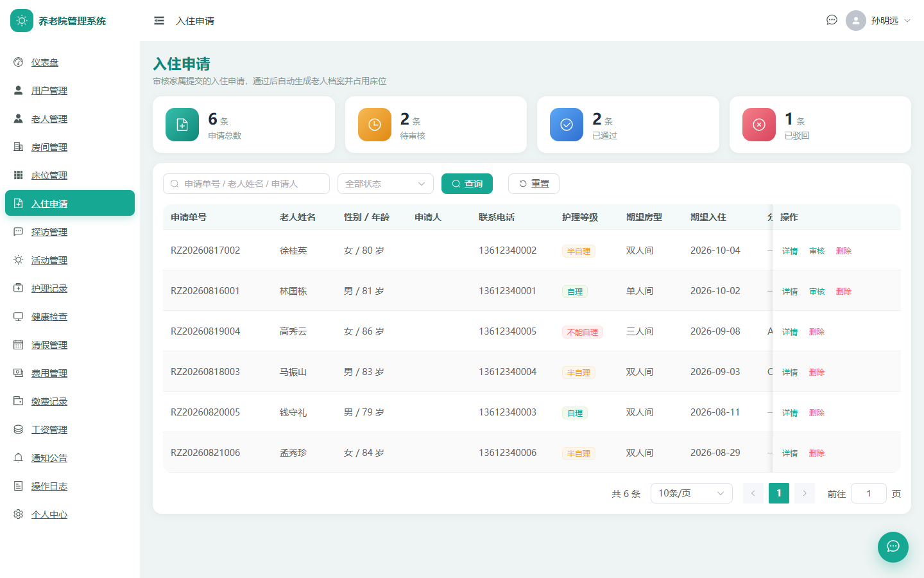Image resolution: width=924 pixels, height=578 pixels.
Task: Click the red rejected applications icon
Action: 759,125
